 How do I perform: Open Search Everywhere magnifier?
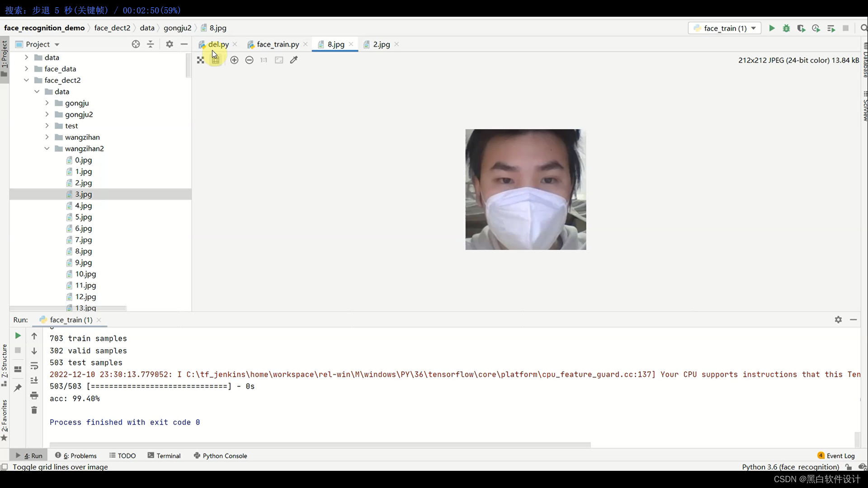click(864, 28)
